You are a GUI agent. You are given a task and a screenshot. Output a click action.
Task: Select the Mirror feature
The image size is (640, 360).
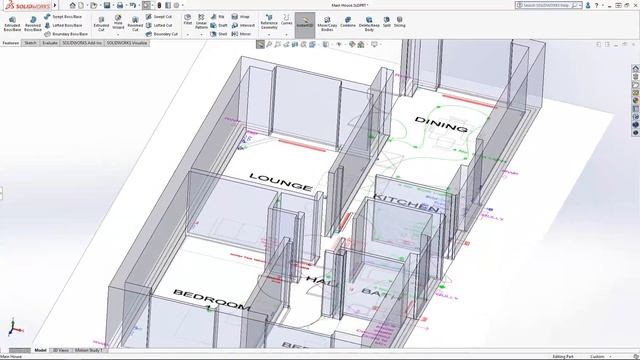tap(241, 34)
